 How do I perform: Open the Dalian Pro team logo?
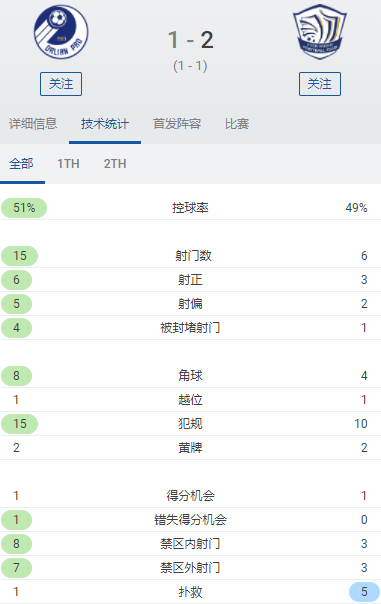pos(61,32)
